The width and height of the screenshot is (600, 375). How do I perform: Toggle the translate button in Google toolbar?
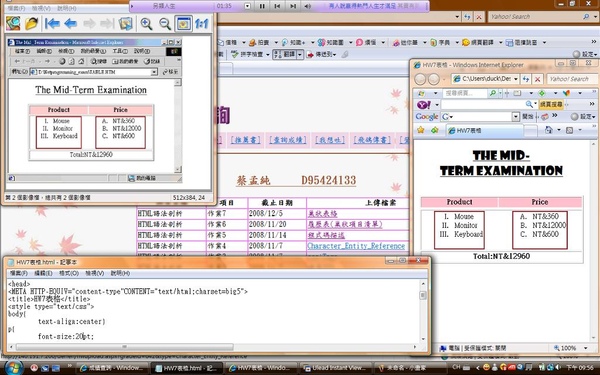pyautogui.click(x=285, y=54)
